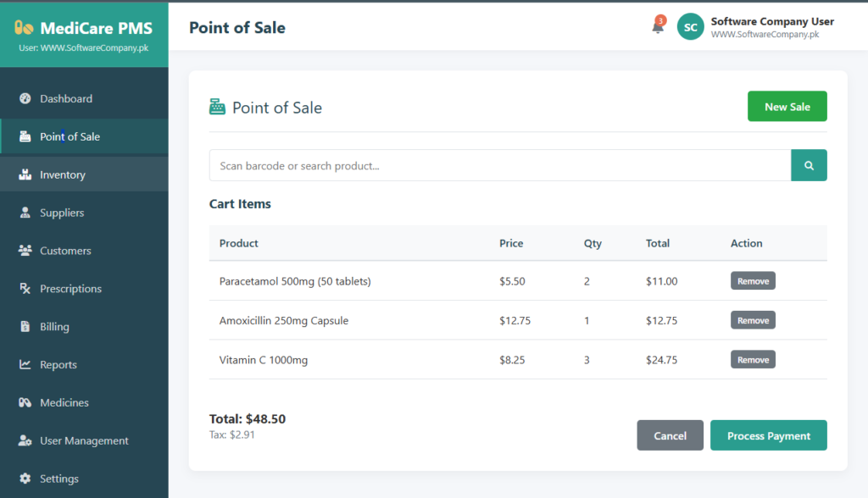Click the magnifier search button
868x498 pixels.
pos(809,165)
